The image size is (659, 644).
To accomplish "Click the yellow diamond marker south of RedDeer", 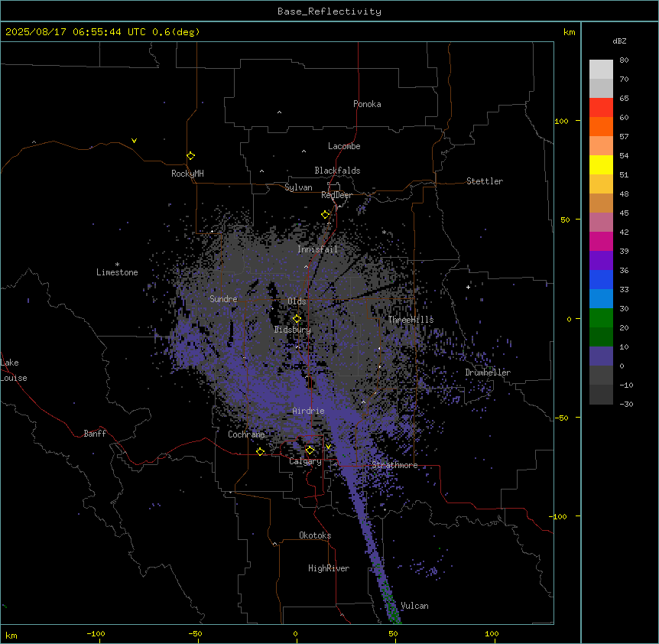I will click(325, 215).
